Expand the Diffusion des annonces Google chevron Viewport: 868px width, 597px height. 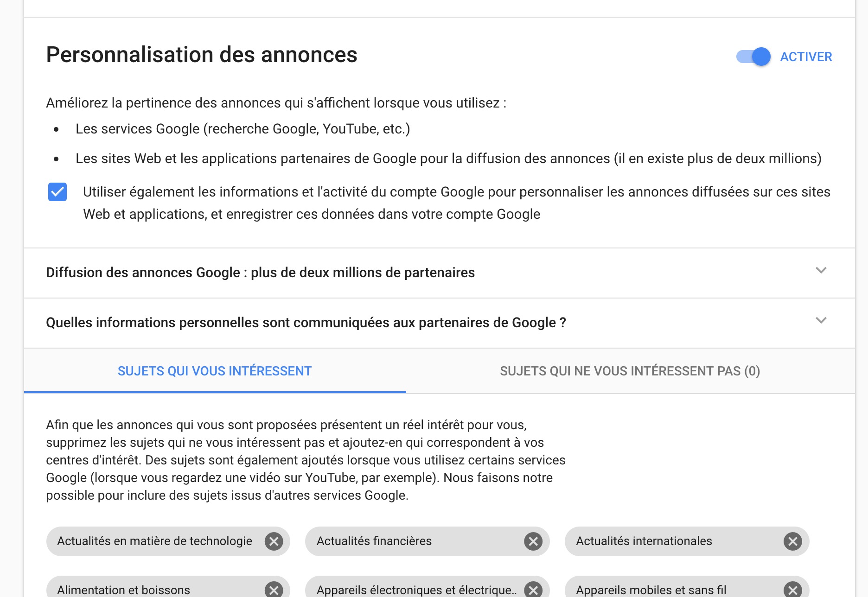click(x=821, y=271)
